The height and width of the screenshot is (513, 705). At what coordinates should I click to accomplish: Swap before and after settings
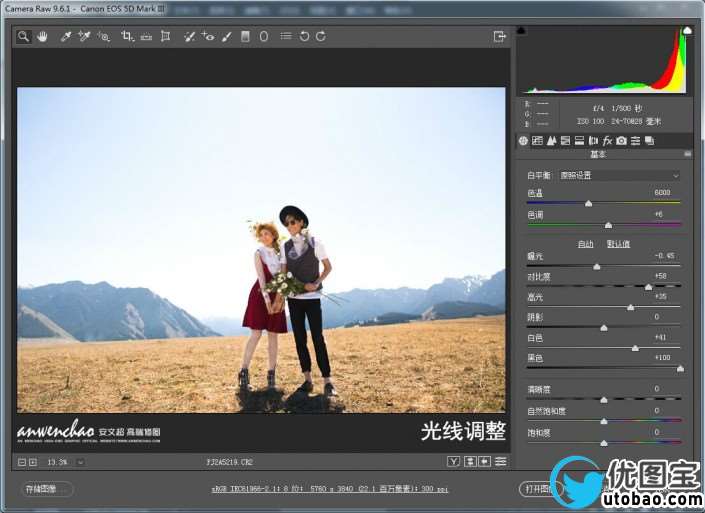tap(470, 461)
